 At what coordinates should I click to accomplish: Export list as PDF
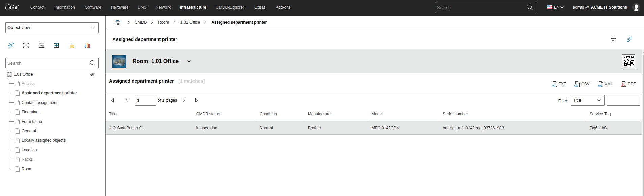point(628,84)
